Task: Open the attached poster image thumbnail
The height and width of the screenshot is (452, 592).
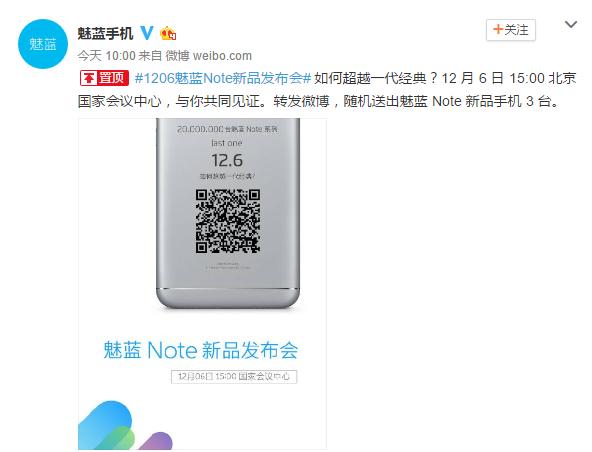Action: pos(202,284)
